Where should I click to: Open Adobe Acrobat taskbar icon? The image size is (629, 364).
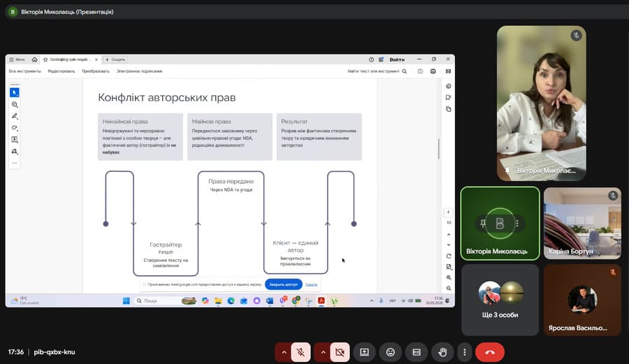click(321, 300)
